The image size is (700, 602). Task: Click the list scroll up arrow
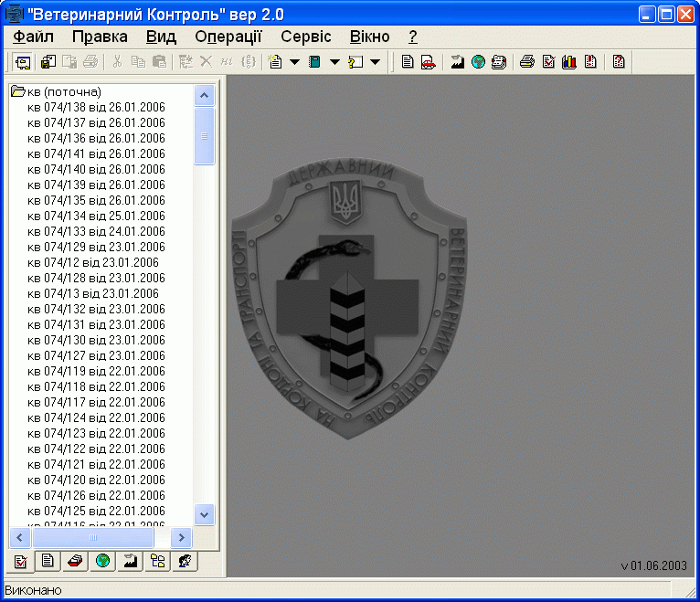(205, 95)
